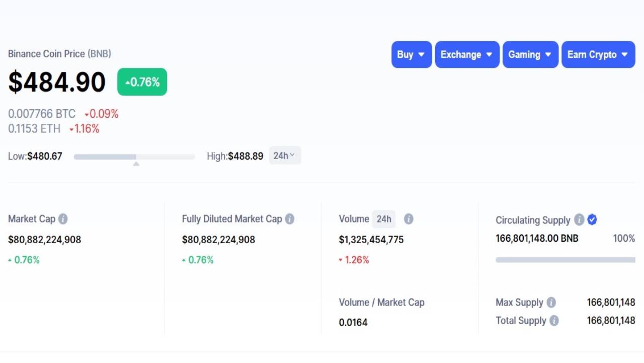This screenshot has height=363, width=644.
Task: Open the Exchange dropdown menu
Action: click(x=467, y=54)
